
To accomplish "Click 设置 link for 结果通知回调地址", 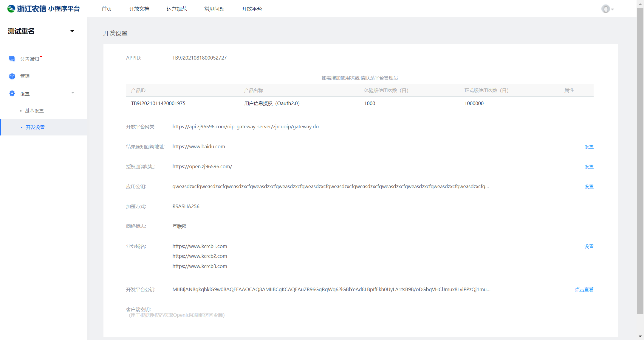I will coord(589,147).
